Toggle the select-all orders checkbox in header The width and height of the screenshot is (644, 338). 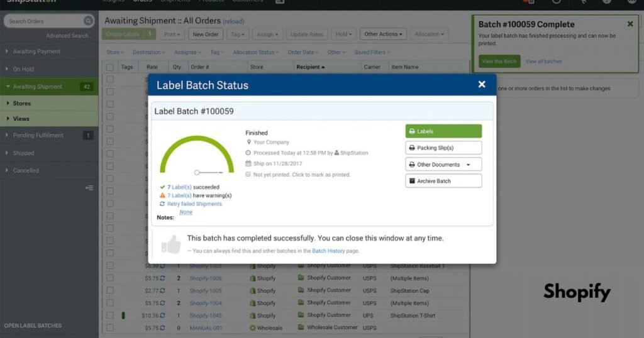(x=109, y=67)
